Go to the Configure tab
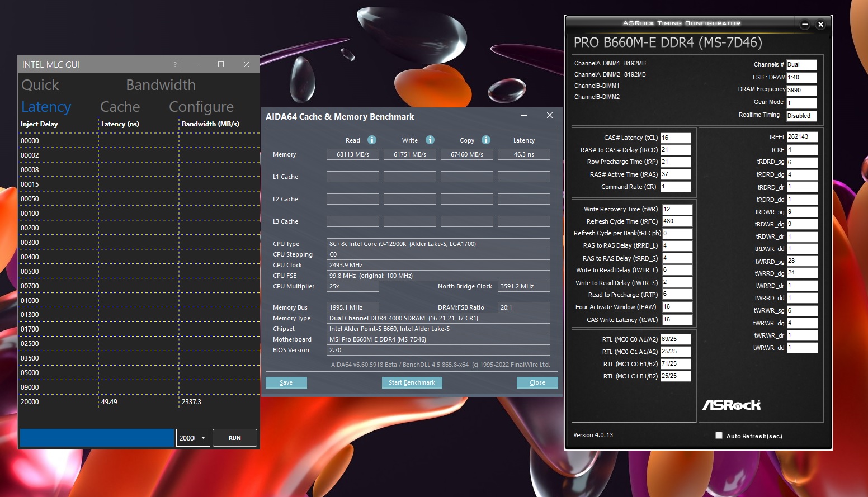Viewport: 868px width, 497px height. (201, 107)
